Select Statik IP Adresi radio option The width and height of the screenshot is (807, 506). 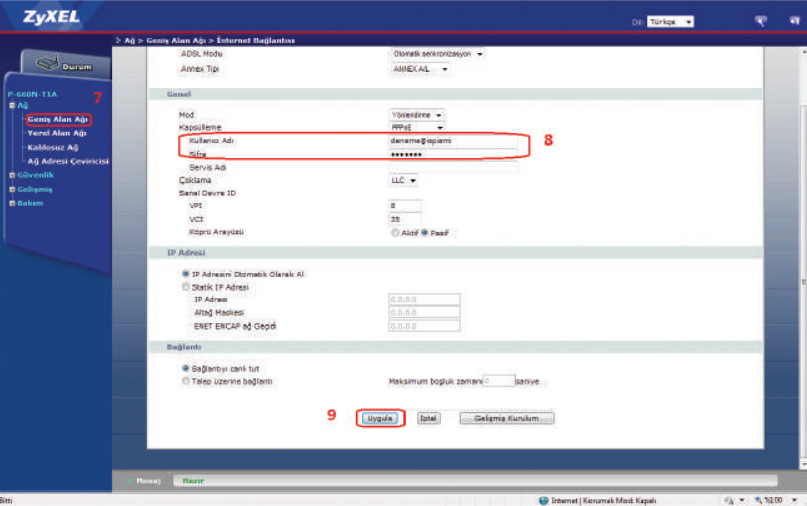click(x=185, y=287)
